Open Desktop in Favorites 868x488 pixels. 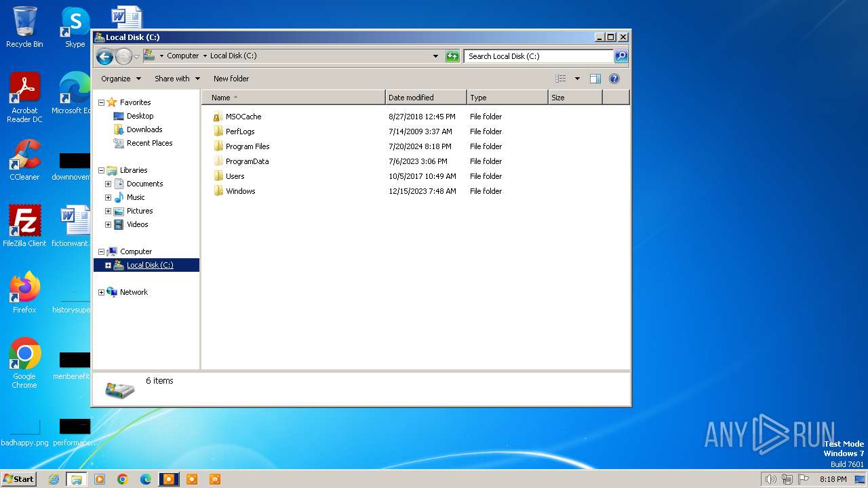(140, 116)
